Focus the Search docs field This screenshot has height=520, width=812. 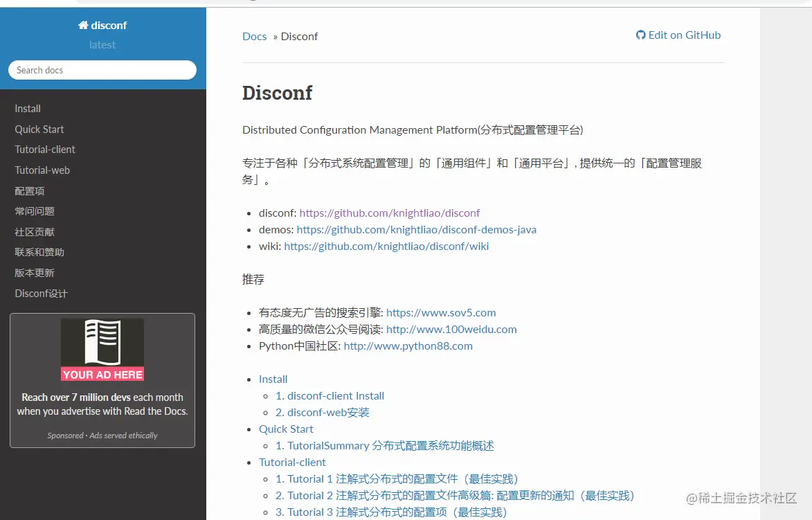coord(102,70)
